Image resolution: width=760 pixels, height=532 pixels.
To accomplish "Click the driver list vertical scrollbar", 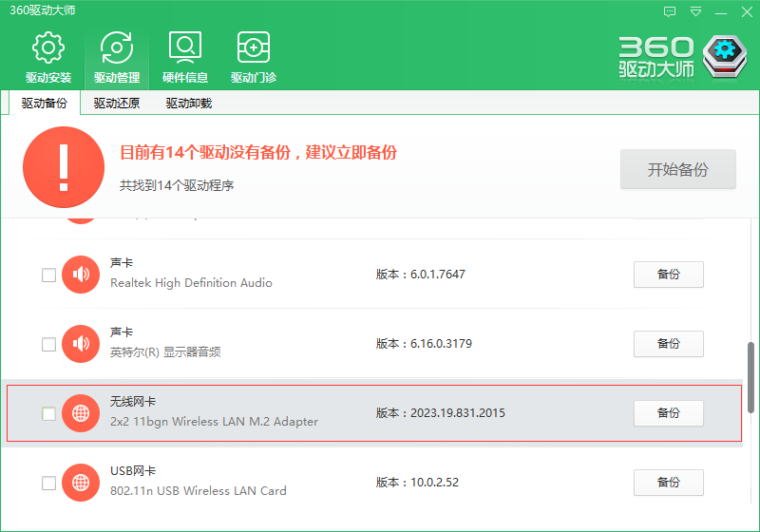I will [751, 376].
